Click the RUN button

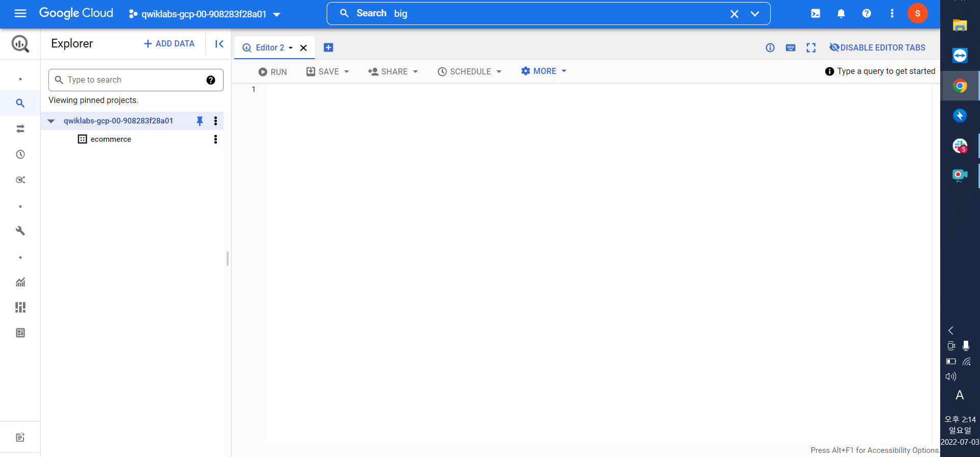[273, 72]
